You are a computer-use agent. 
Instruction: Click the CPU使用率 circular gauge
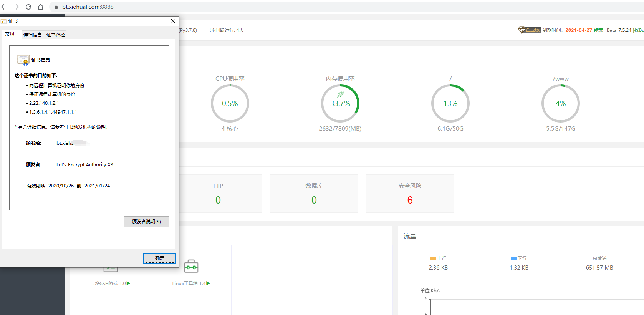[x=230, y=103]
